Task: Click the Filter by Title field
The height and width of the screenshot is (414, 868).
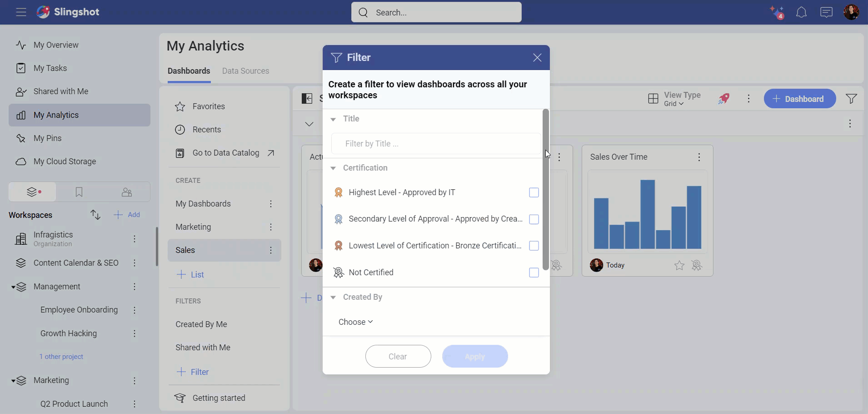Action: 436,144
